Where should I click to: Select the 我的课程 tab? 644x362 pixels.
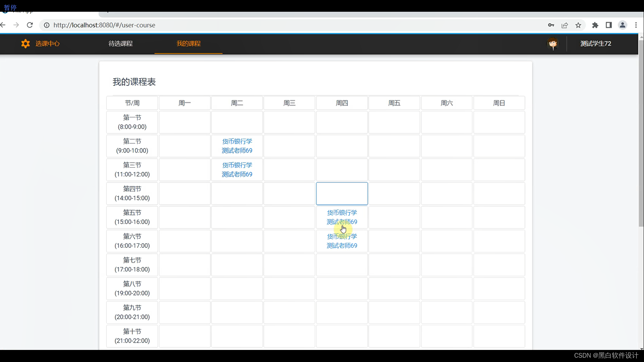(189, 44)
